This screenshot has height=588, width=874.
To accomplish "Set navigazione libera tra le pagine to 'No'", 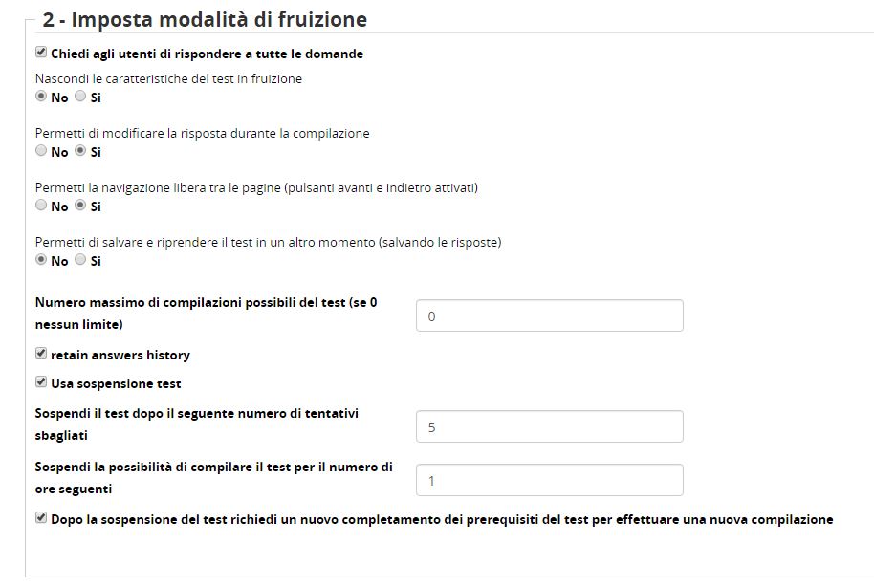I will point(41,206).
